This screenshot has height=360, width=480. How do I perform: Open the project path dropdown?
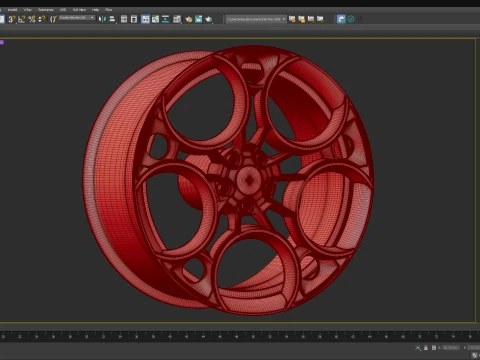(256, 19)
